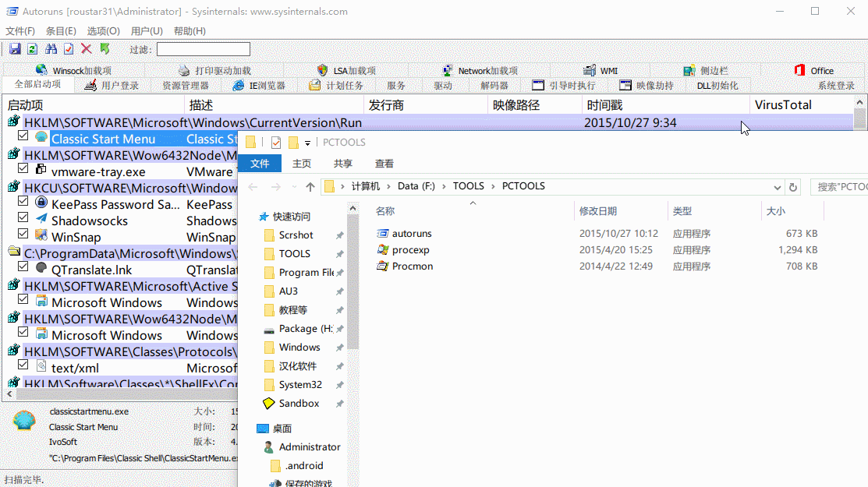Viewport: 868px width, 487px height.
Task: Click the Properties check icon in Autoruns toolbar
Action: (69, 49)
